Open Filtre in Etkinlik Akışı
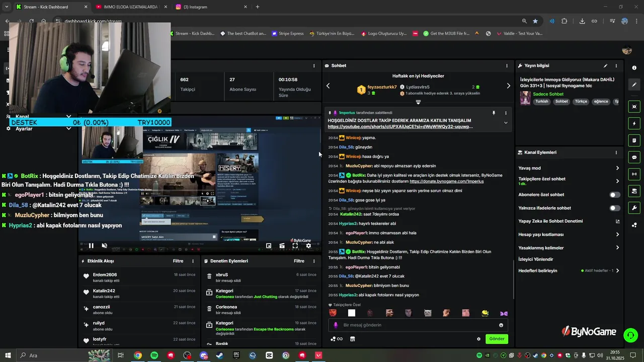This screenshot has height=362, width=644. (178, 261)
